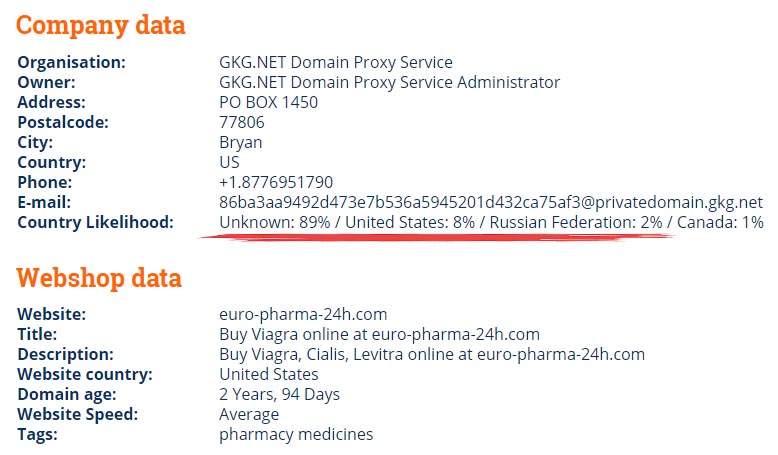
Task: Click the underlined country likelihood percentages
Action: coord(491,222)
